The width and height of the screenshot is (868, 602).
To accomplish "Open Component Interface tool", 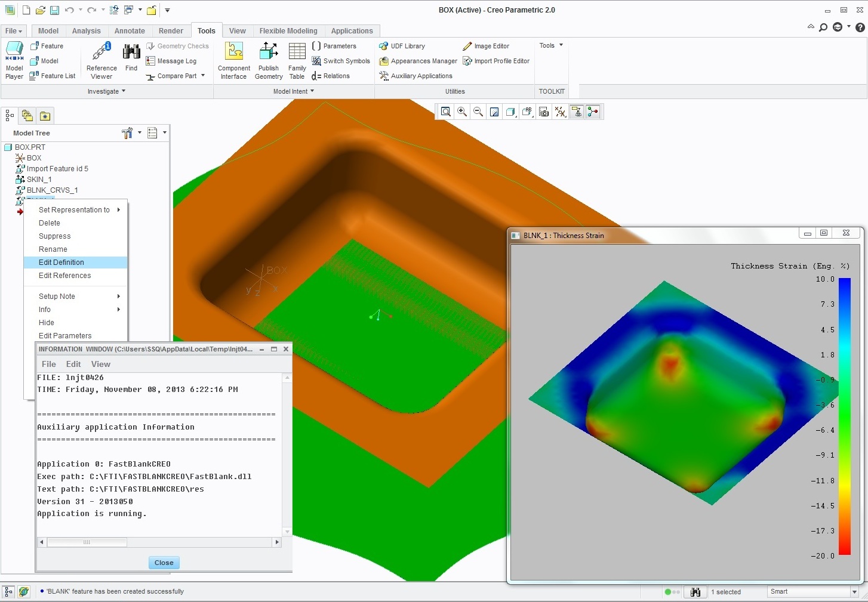I will [x=234, y=61].
